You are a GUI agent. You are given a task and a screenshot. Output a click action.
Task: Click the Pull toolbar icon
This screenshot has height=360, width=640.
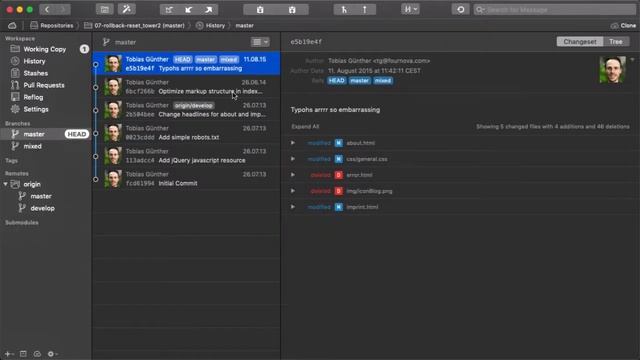click(x=189, y=9)
